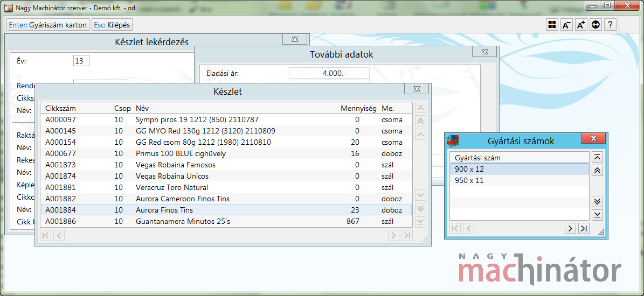Screen dimensions: 644x296
Task: Page up in Gyártási számok list
Action: pos(598,171)
